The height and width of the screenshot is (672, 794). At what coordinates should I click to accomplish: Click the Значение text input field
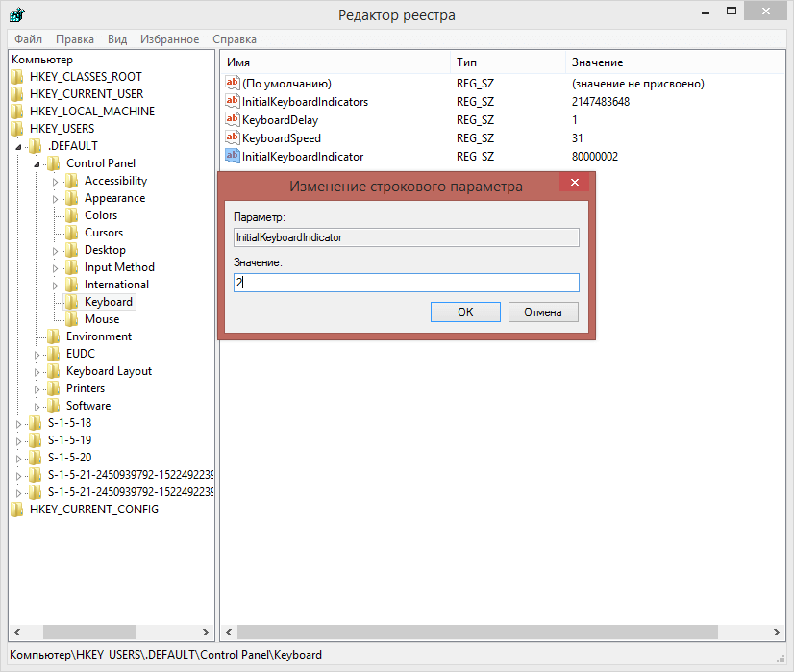coord(406,283)
